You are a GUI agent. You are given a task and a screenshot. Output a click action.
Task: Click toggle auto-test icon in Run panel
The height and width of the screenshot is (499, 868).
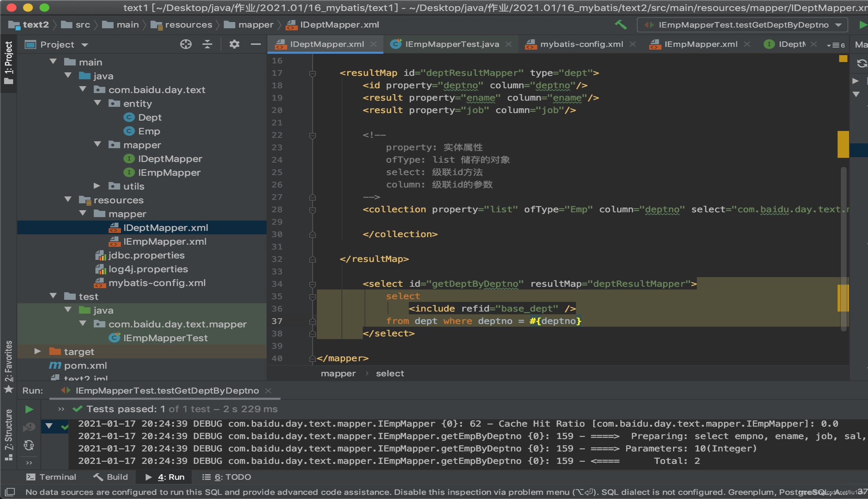click(29, 445)
